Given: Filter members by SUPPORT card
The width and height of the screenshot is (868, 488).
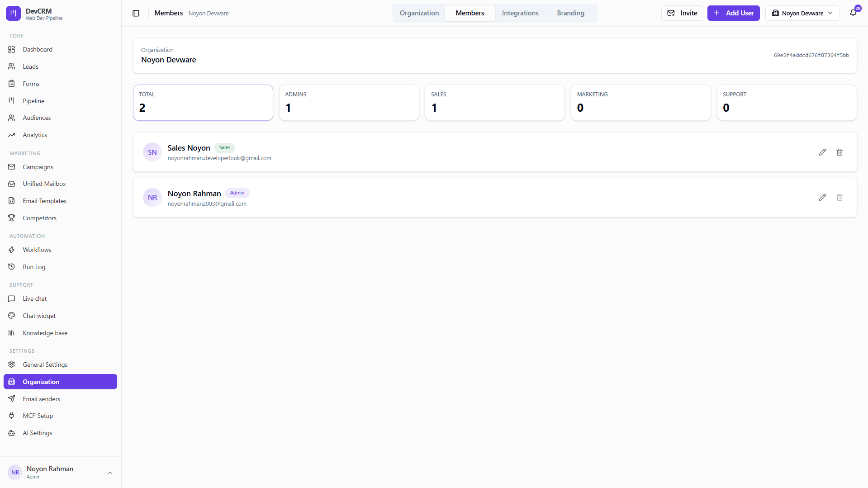Looking at the screenshot, I should [787, 103].
